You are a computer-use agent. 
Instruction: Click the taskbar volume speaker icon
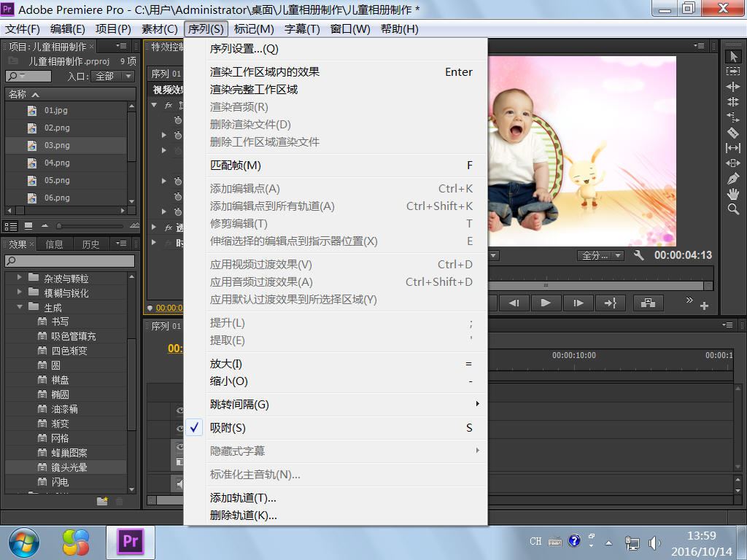pos(654,542)
